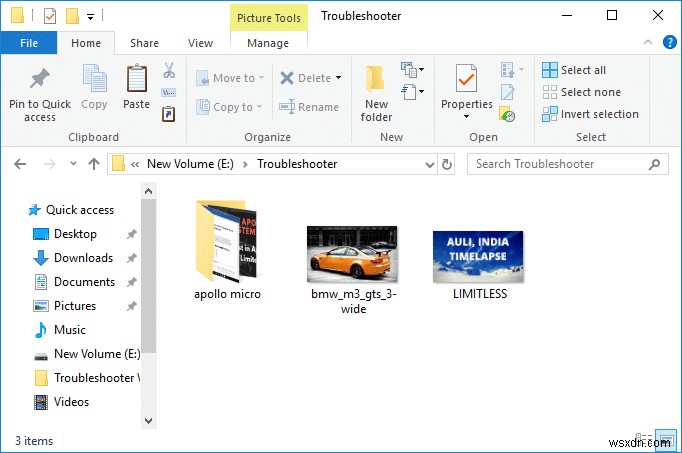This screenshot has height=453, width=682.
Task: Click Pin to Quick access icon
Action: tap(40, 78)
